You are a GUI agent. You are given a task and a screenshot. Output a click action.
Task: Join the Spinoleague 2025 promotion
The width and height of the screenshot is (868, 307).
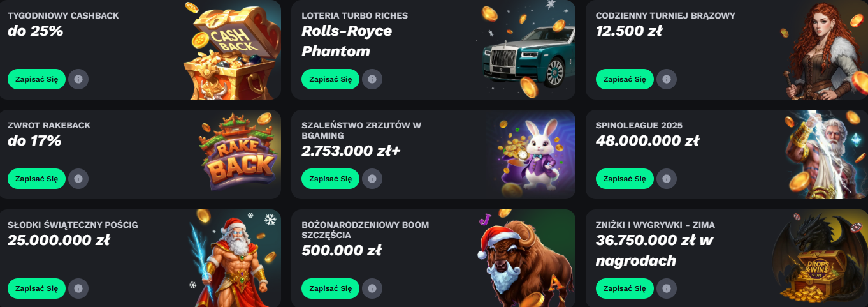625,179
